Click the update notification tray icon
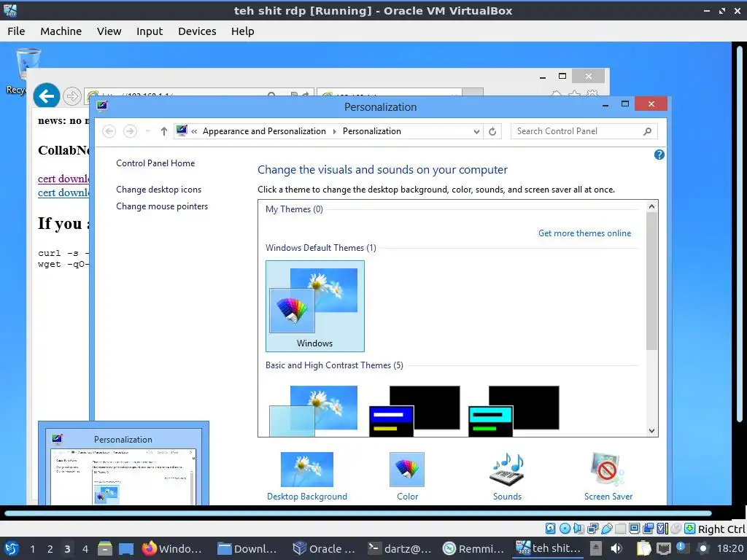Screen dimensions: 747x560 click(x=683, y=548)
